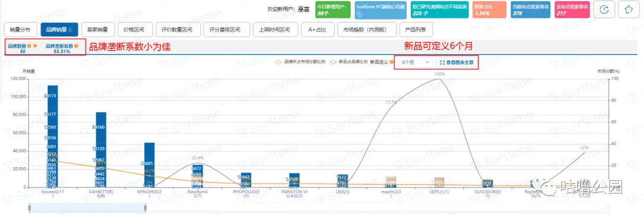The image size is (644, 215).
Task: Click the Nexillumi sales bar
Action: [x=197, y=176]
